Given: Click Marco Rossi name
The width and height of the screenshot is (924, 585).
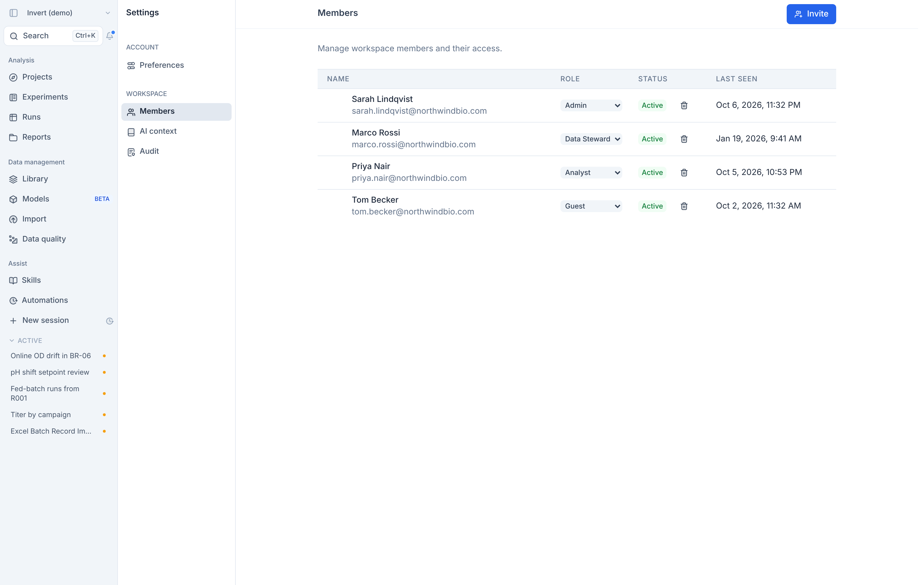Looking at the screenshot, I should coord(376,133).
